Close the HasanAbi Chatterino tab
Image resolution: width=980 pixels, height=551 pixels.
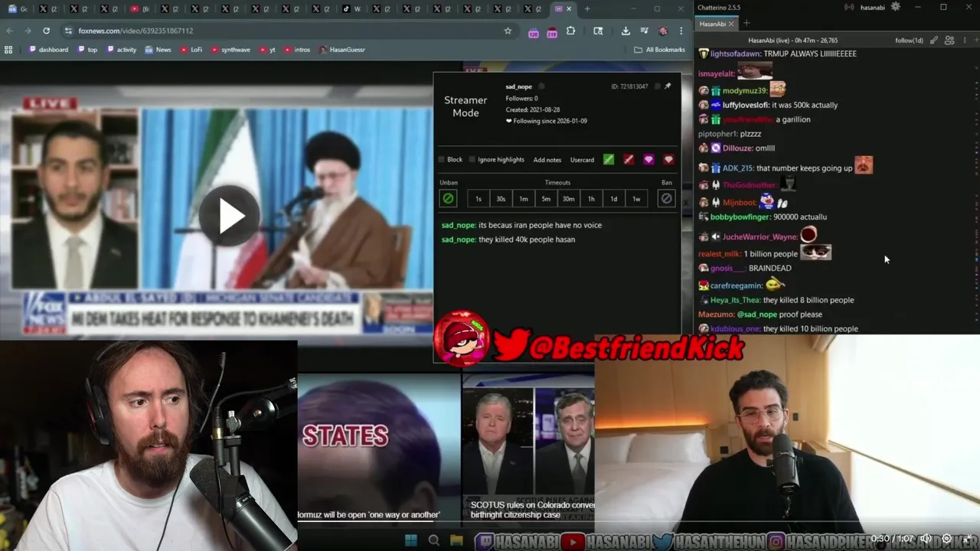(x=731, y=24)
